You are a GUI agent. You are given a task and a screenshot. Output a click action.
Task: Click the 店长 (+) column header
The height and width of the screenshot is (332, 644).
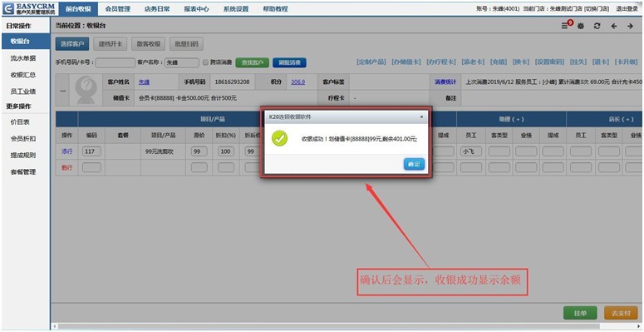click(x=621, y=119)
